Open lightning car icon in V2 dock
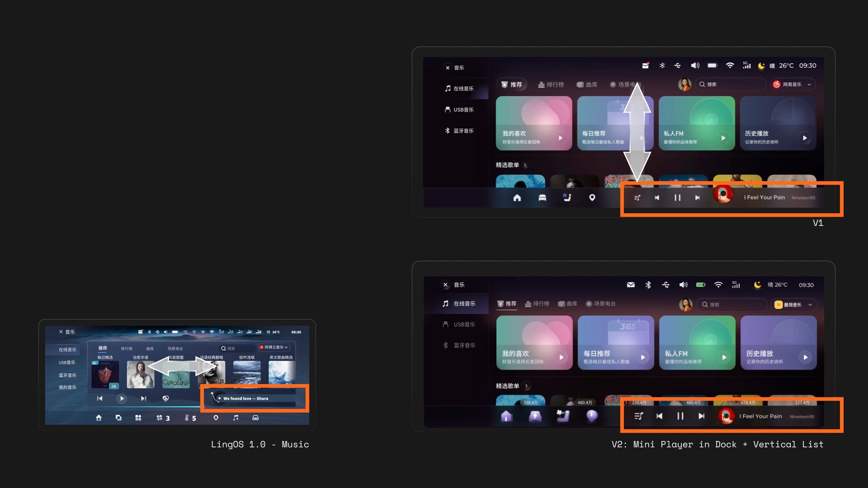868x488 pixels. pos(535,416)
